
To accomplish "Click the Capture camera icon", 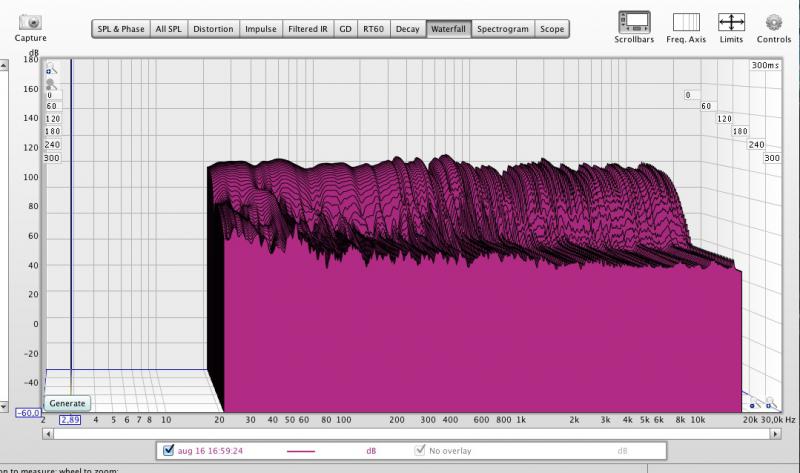I will 30,22.
